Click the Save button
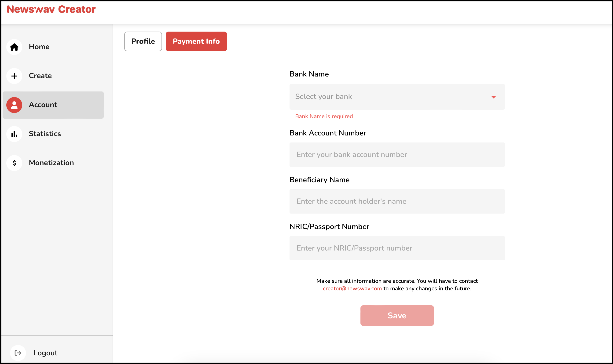This screenshot has height=364, width=613. 397,315
